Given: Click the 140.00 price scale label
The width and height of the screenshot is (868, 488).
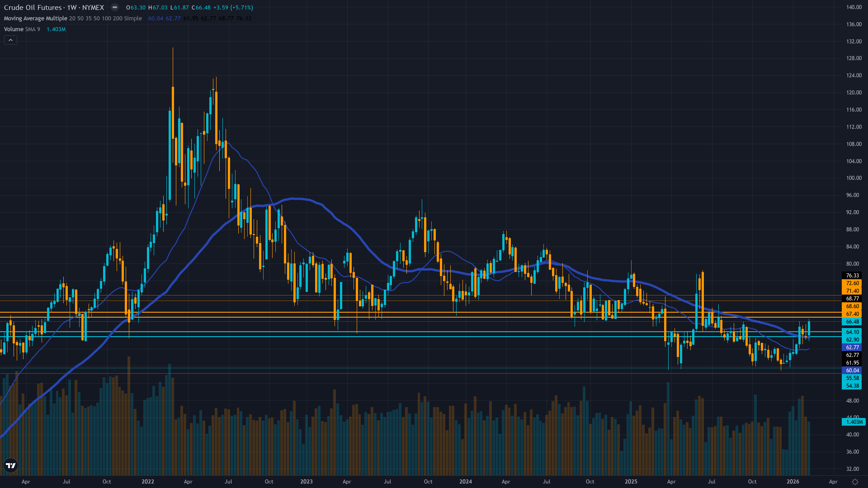Looking at the screenshot, I should point(854,7).
